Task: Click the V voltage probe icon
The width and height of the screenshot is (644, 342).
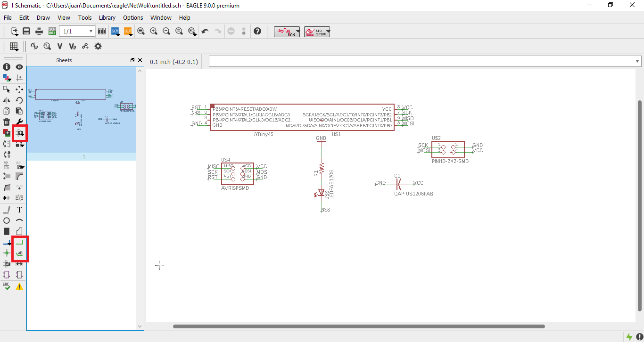Action: (59, 46)
